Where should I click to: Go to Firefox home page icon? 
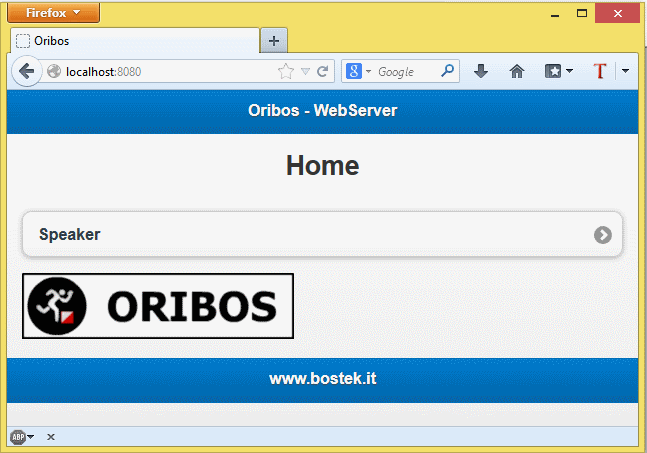click(517, 71)
